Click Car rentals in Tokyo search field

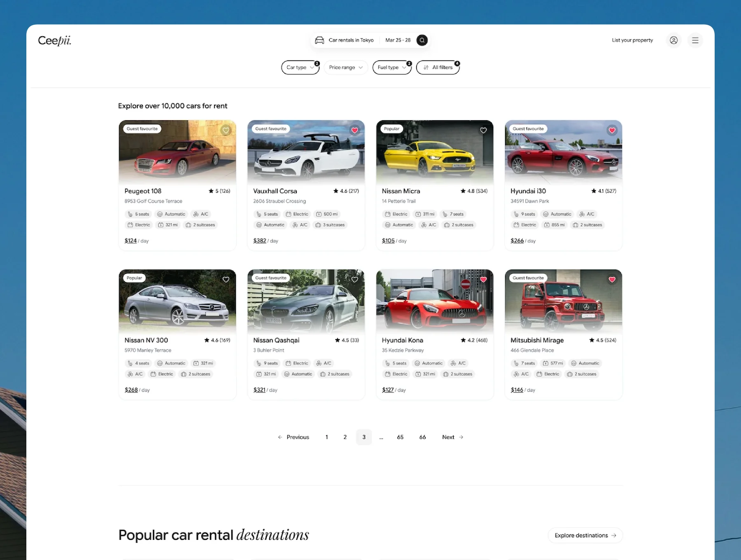[351, 40]
